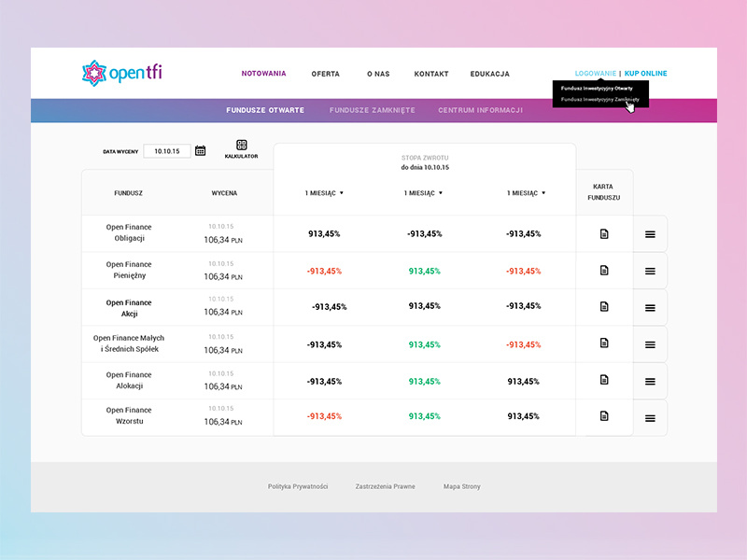
Task: Open fund card for Open Finance Alokacji
Action: pos(604,380)
